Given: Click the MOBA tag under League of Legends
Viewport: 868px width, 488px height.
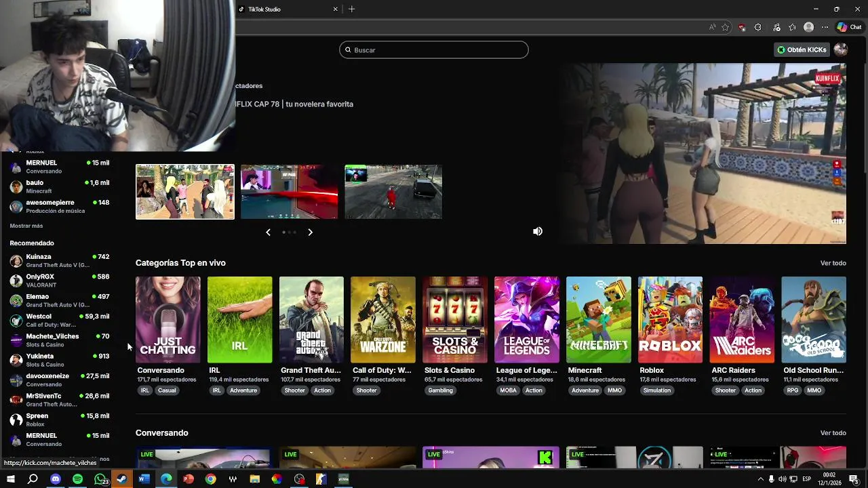Looking at the screenshot, I should point(508,390).
